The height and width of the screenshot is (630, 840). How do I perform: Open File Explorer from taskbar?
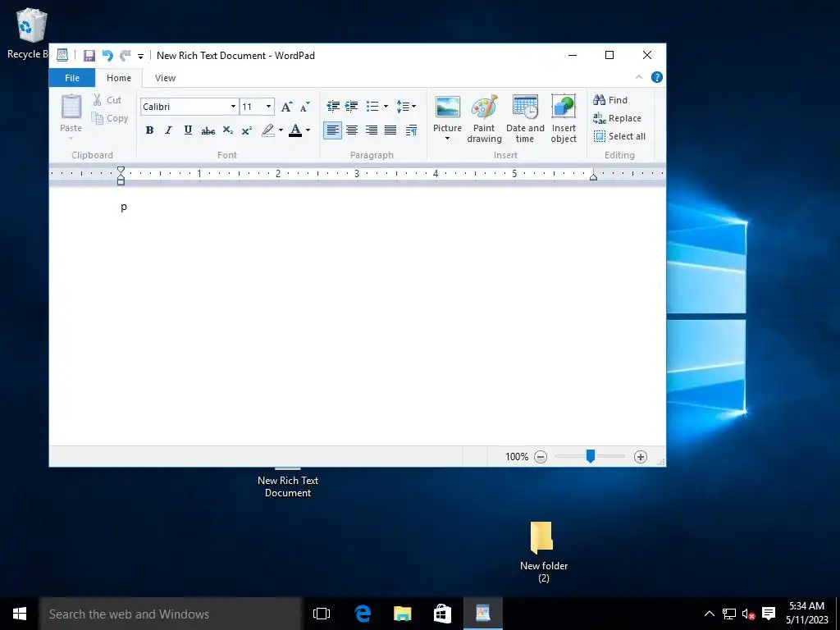pos(402,614)
